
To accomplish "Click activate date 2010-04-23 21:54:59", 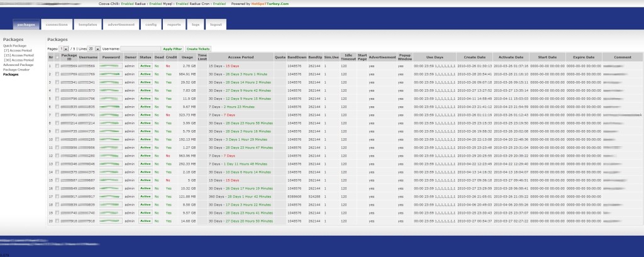I will [x=511, y=107].
